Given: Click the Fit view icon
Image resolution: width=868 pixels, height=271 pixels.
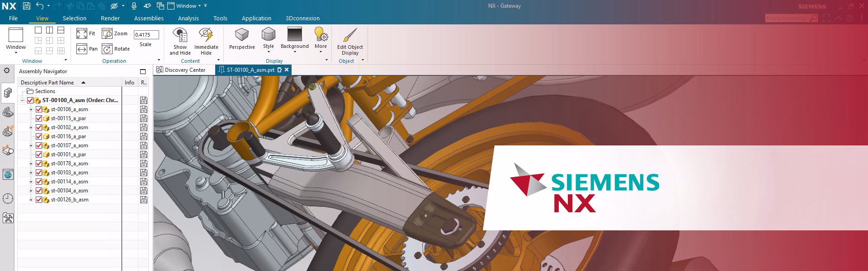Looking at the screenshot, I should 82,33.
